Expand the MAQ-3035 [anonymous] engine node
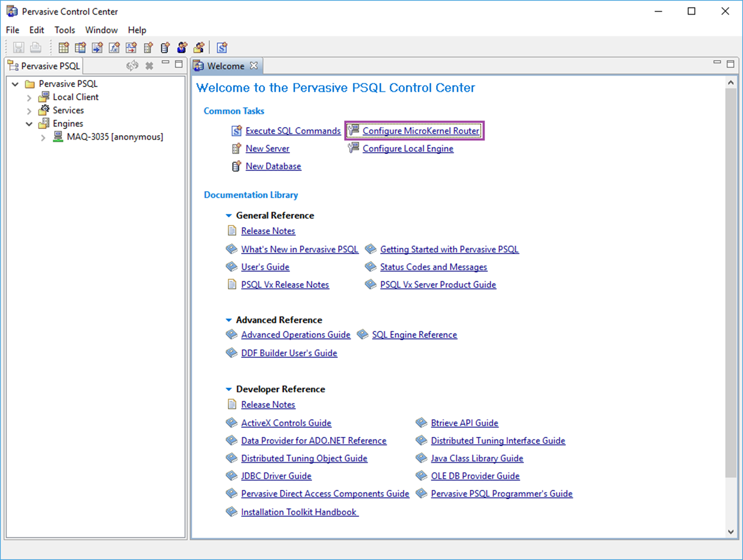Viewport: 743px width, 560px height. (x=43, y=138)
